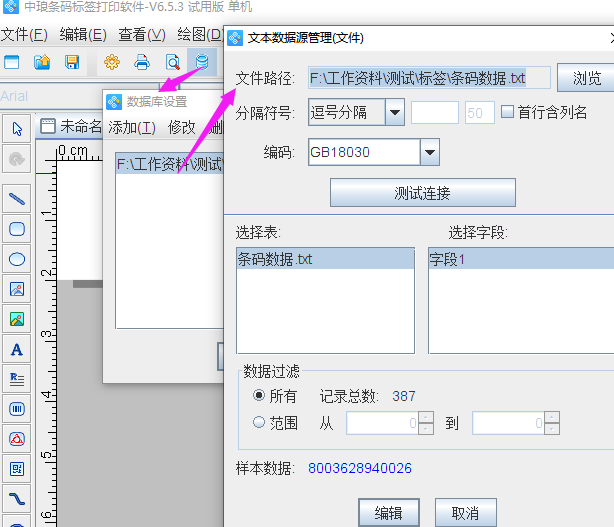Viewport: 614px width, 527px height.
Task: Click the 到 range end field
Action: coord(509,423)
